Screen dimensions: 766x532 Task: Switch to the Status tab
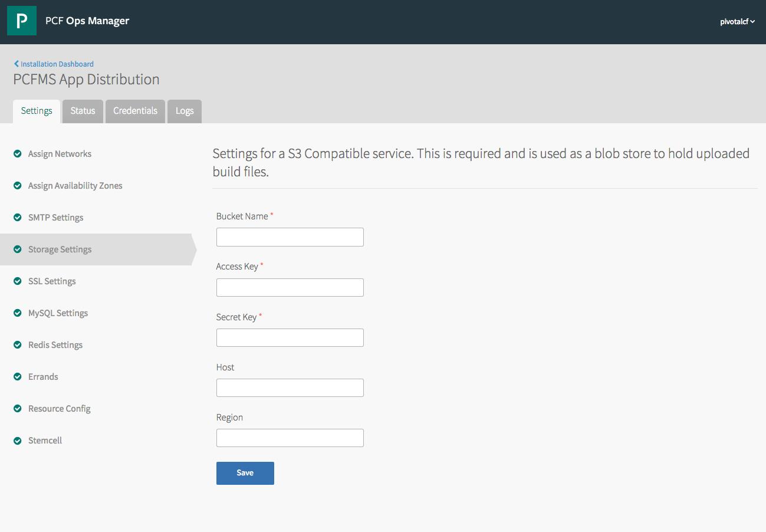(83, 111)
